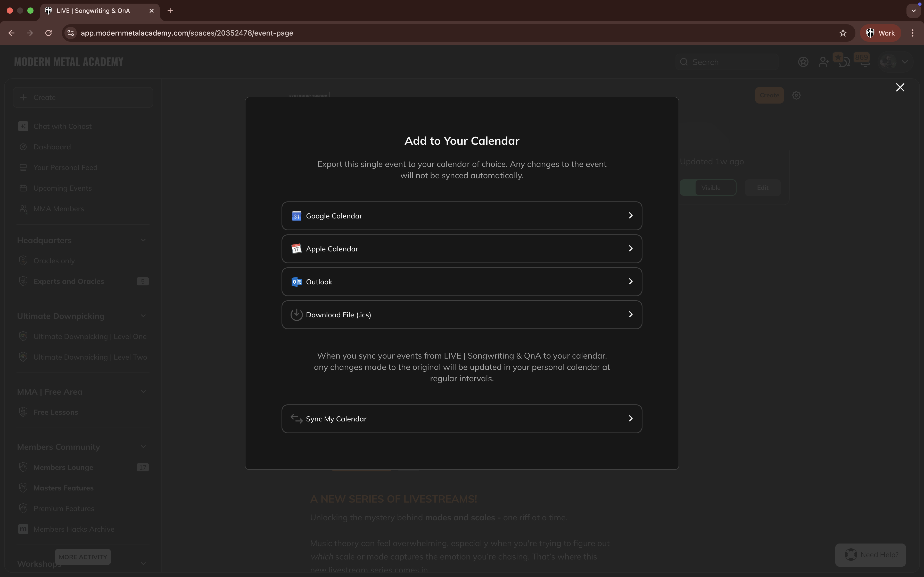The image size is (924, 577).
Task: Open the settings gear beside Create
Action: [796, 95]
